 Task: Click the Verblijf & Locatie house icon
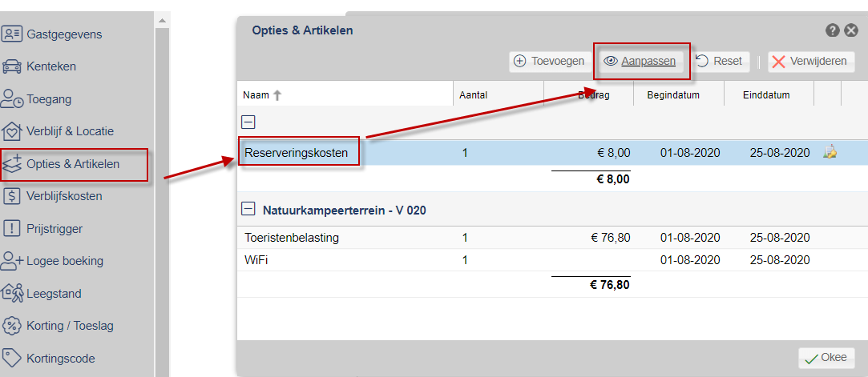click(x=12, y=131)
